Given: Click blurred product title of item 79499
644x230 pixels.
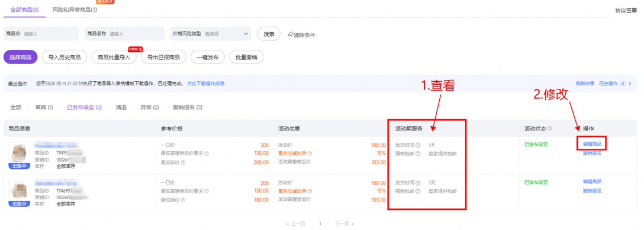Looking at the screenshot, I should (x=56, y=145).
